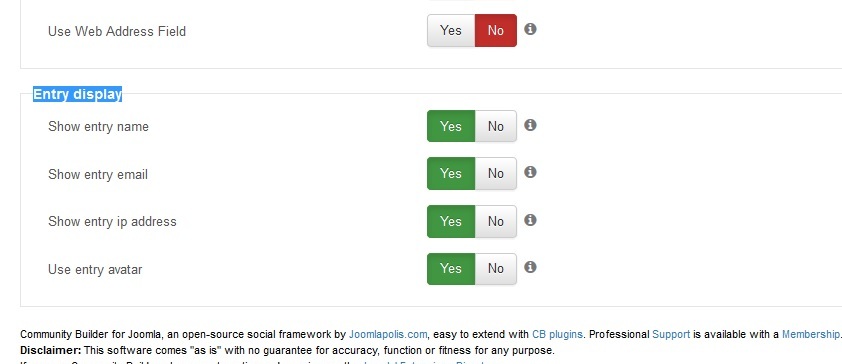Viewport: 842px width, 364px height.
Task: Disable Show entry email with No
Action: click(x=496, y=173)
